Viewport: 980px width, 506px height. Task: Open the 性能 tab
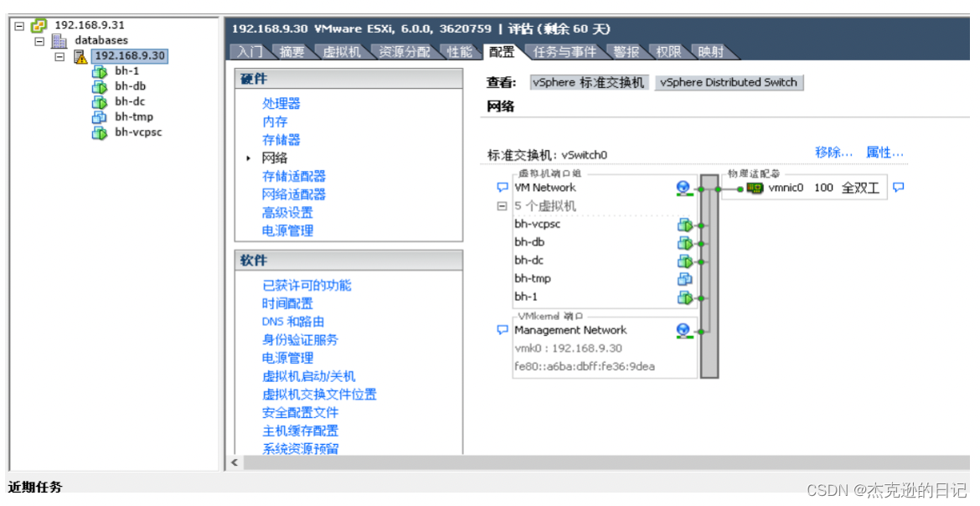[x=460, y=52]
